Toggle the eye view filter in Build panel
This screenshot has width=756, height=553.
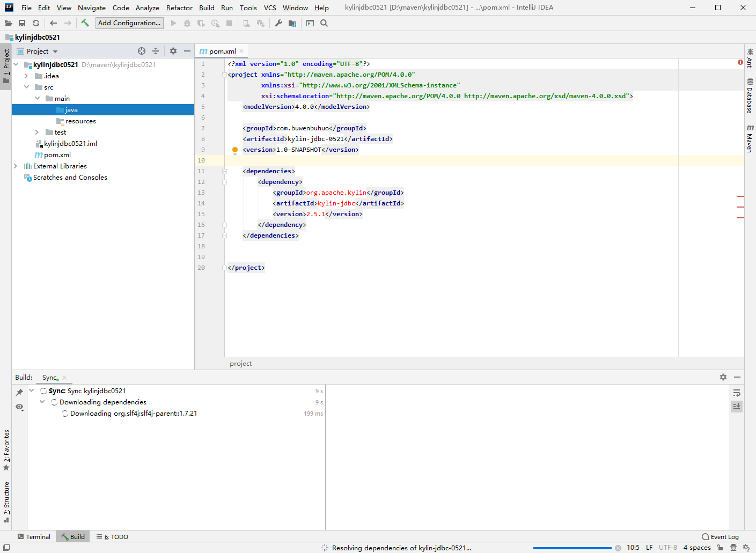pos(19,407)
